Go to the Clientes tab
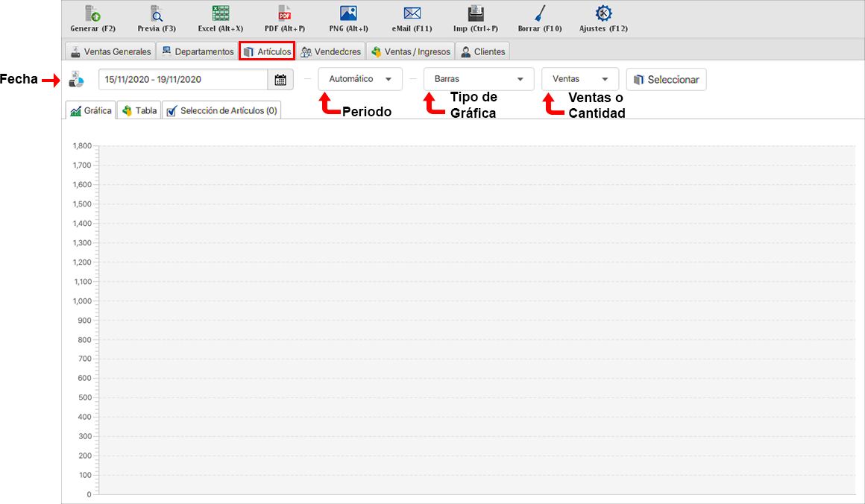Viewport: 865px width, 504px height. tap(482, 51)
